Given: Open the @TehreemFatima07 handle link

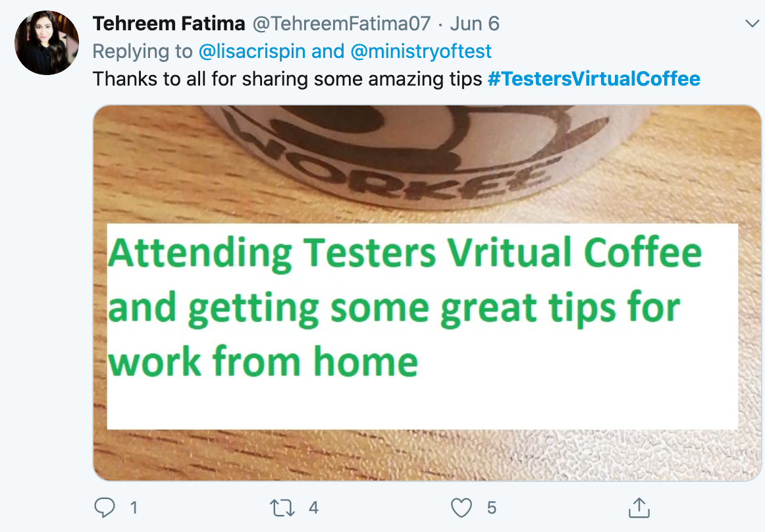Looking at the screenshot, I should pos(342,24).
